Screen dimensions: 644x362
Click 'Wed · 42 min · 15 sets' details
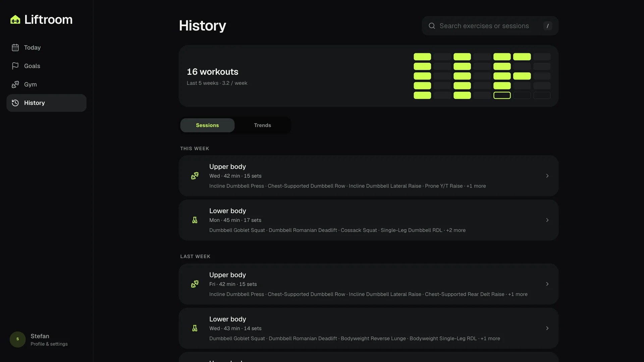(x=235, y=176)
